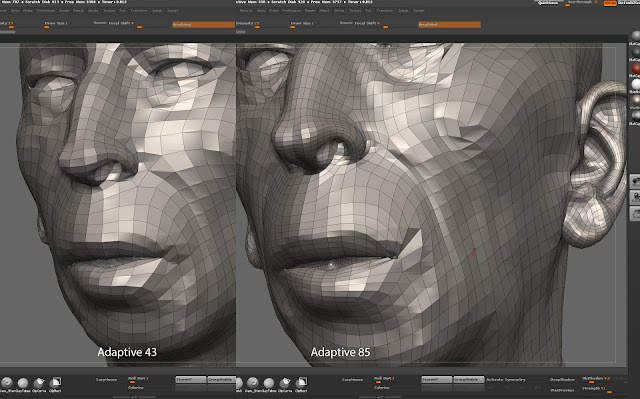The width and height of the screenshot is (640, 399).
Task: Pick the ClipRect brush icon in left viewport's bottom shelf
Action: click(x=56, y=382)
